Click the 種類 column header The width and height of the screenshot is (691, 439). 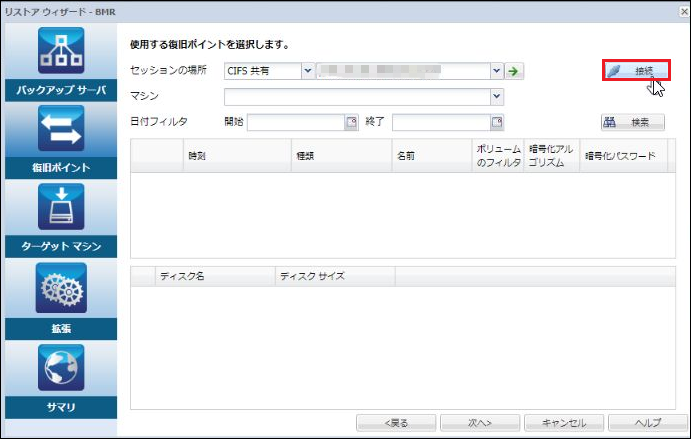click(342, 156)
